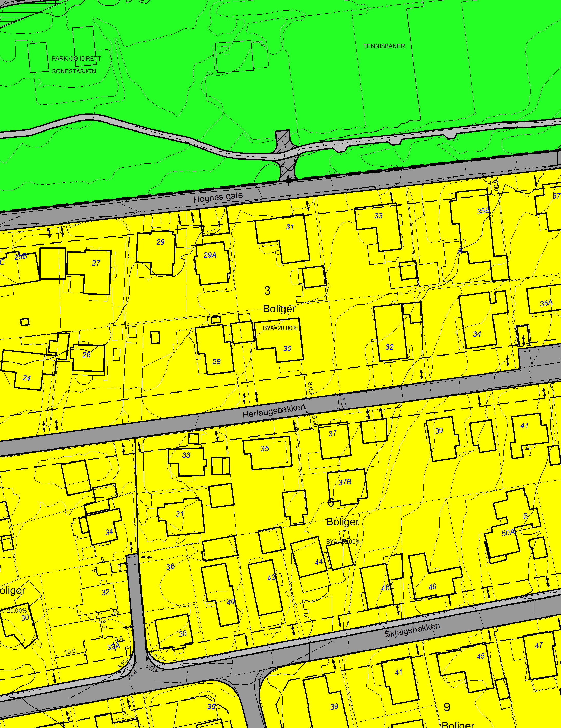The width and height of the screenshot is (561, 728).
Task: Click house number 42
Action: pos(271,578)
